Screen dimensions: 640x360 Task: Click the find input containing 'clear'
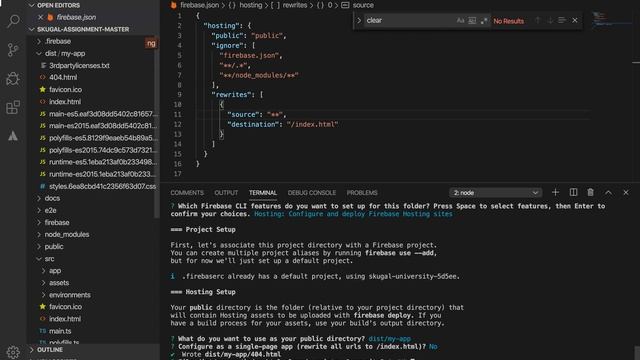(x=409, y=20)
